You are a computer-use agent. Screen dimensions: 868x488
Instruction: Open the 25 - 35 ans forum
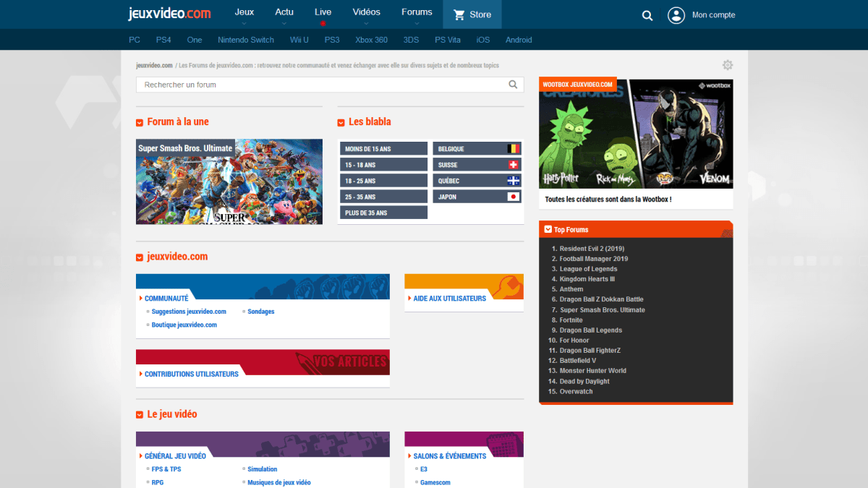384,197
